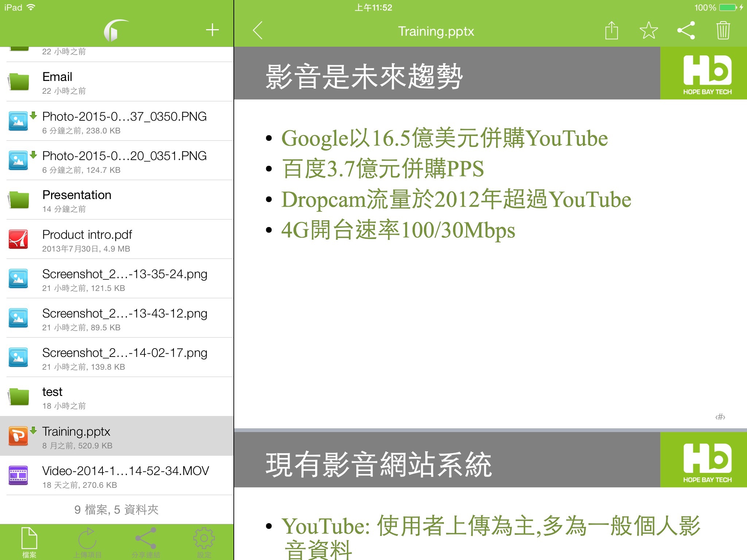The height and width of the screenshot is (560, 747).
Task: Mark Training.pptx as favorite star
Action: (x=649, y=30)
